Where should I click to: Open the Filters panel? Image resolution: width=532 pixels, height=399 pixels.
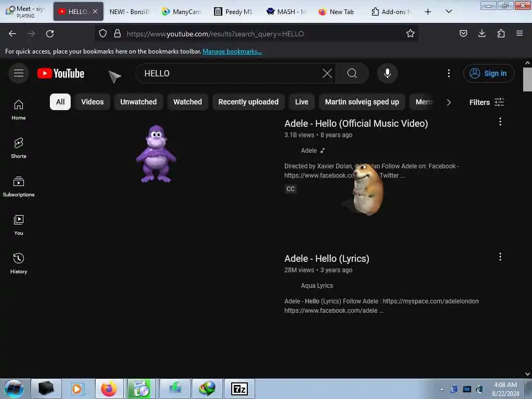tap(486, 102)
